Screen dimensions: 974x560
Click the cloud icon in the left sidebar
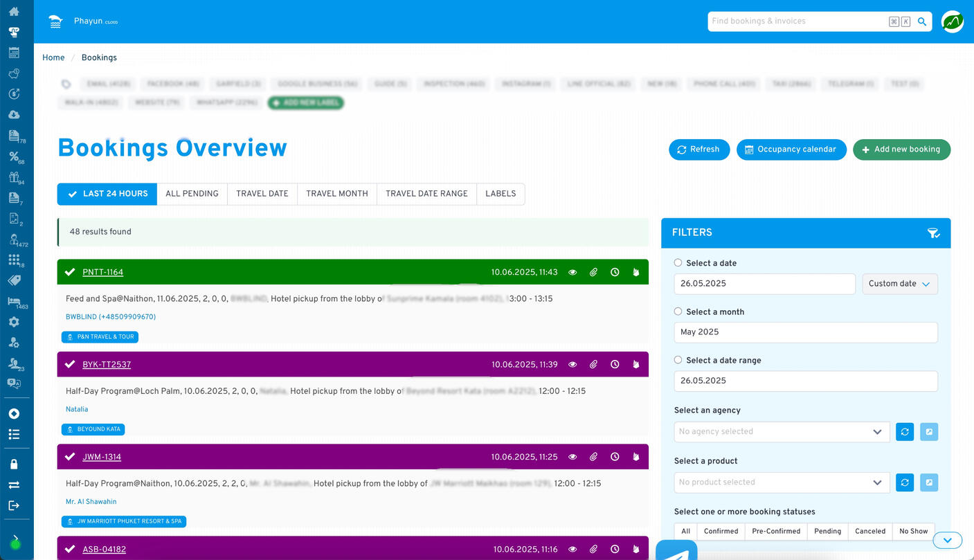tap(15, 115)
